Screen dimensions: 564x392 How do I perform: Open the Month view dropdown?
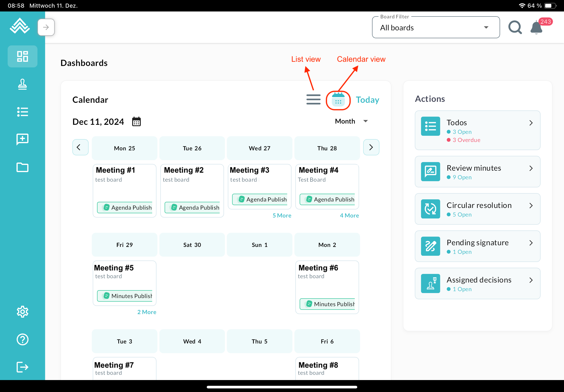[351, 121]
